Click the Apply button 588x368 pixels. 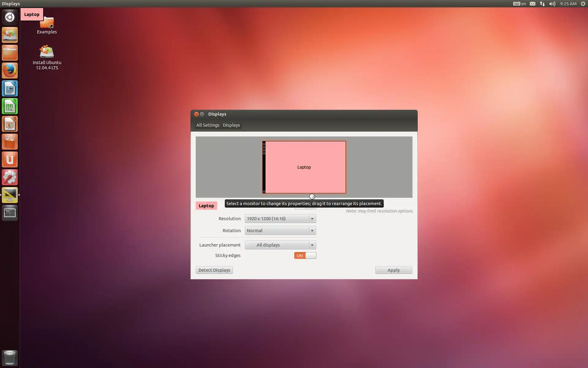coord(394,270)
